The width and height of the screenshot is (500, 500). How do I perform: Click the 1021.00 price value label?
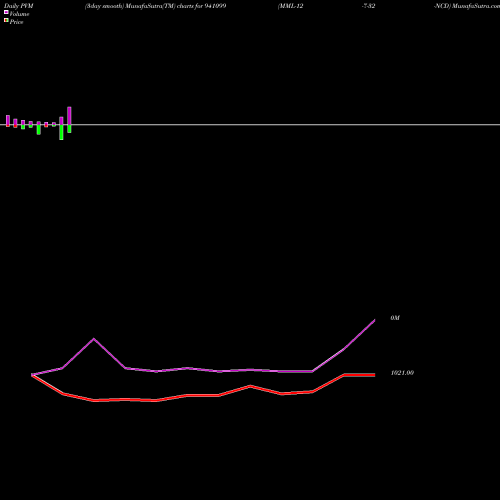coord(402,373)
